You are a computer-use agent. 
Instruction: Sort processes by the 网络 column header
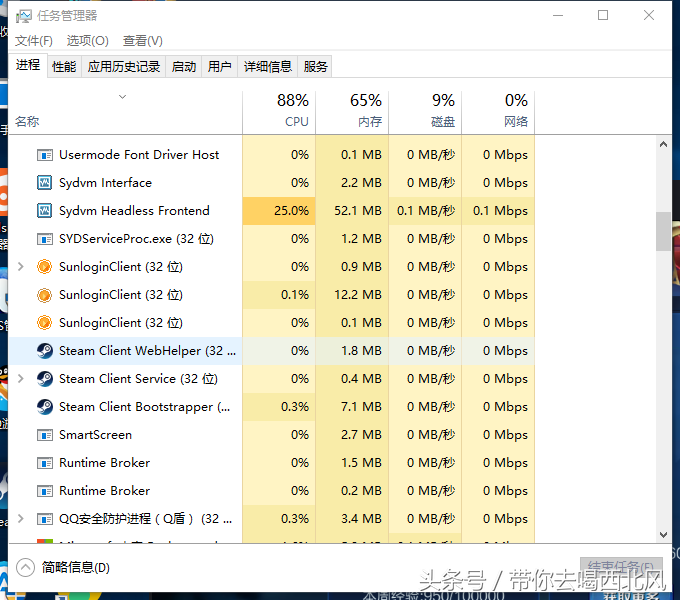tap(498, 112)
